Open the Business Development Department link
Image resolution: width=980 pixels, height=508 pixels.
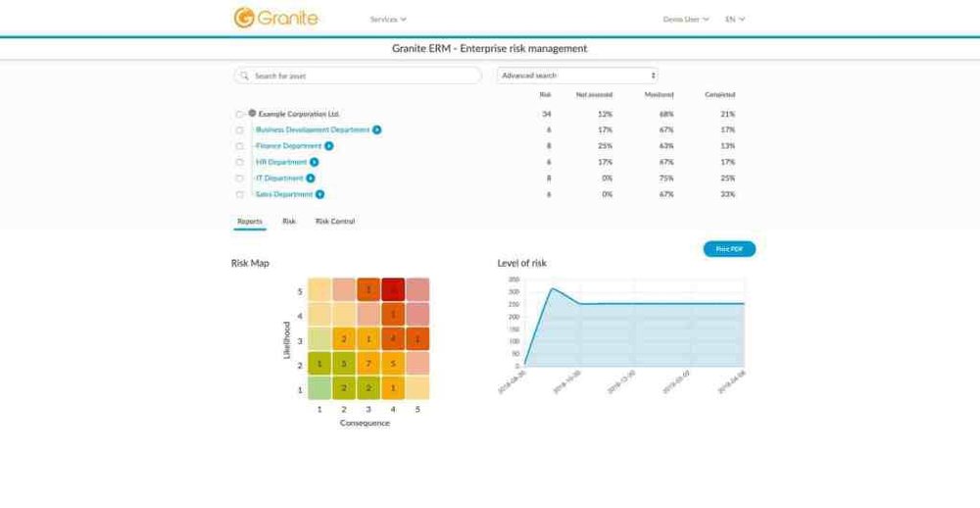pos(313,130)
